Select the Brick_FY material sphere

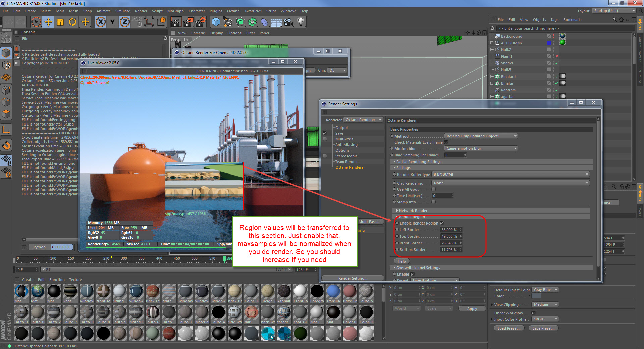coord(153,291)
